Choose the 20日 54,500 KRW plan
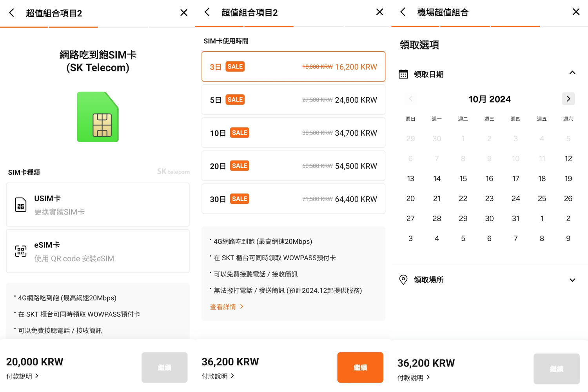Screen dimensions: 588x392 pos(294,166)
